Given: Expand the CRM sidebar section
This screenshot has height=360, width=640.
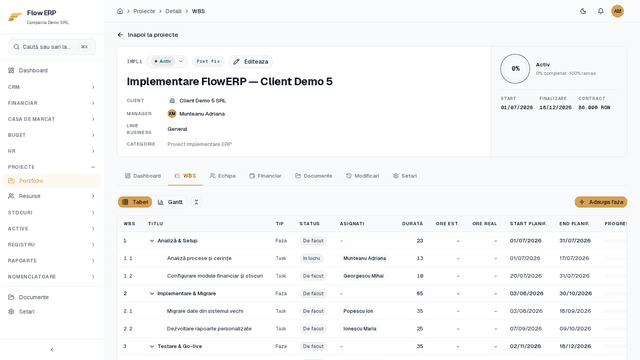Looking at the screenshot, I should point(52,87).
